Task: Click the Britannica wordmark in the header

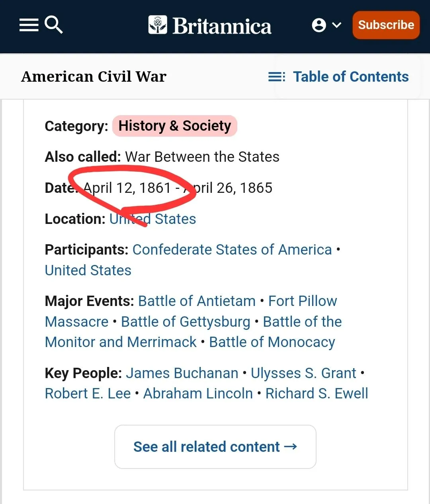Action: (x=221, y=25)
